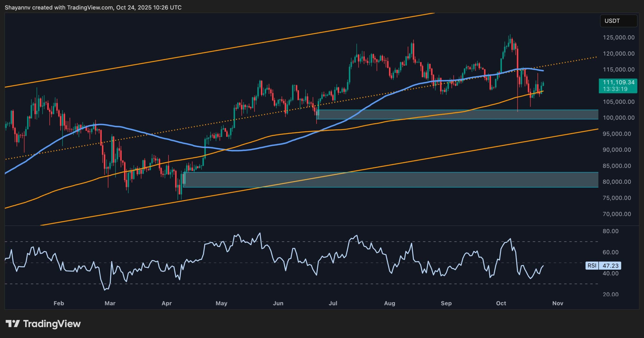Viewport: 644px width, 338px height.
Task: Expand the RSI pane by clicking its label
Action: [592, 266]
